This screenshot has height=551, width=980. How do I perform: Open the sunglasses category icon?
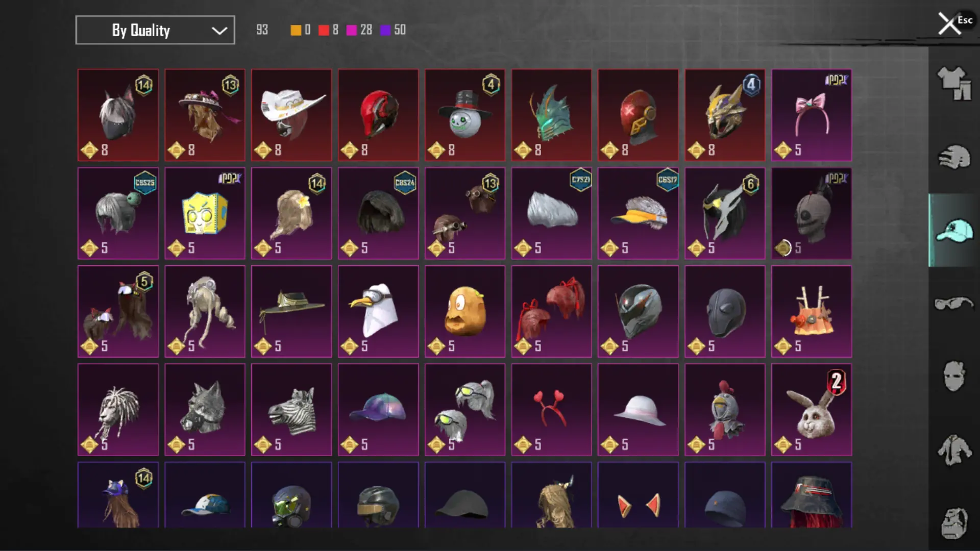(954, 304)
